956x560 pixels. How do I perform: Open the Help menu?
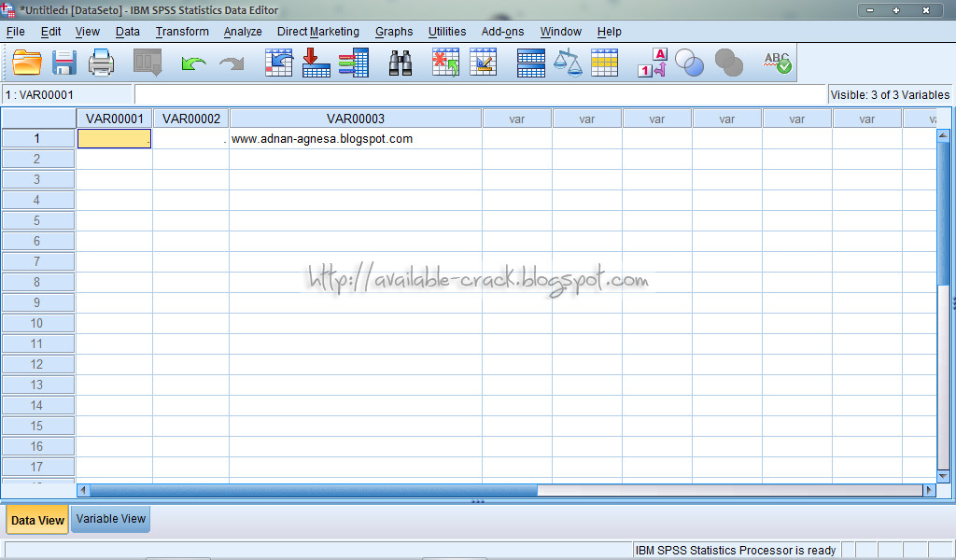(x=609, y=32)
